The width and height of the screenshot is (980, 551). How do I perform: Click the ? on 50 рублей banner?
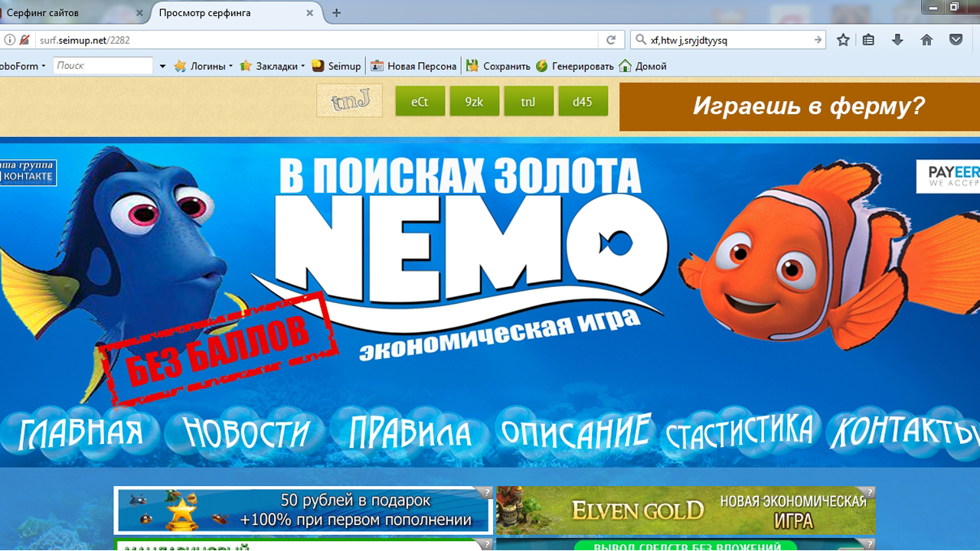pyautogui.click(x=485, y=493)
